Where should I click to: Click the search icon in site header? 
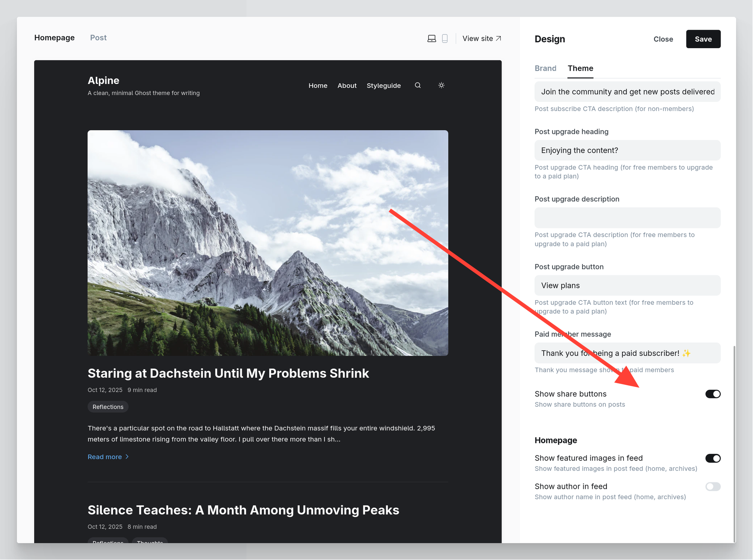tap(418, 85)
